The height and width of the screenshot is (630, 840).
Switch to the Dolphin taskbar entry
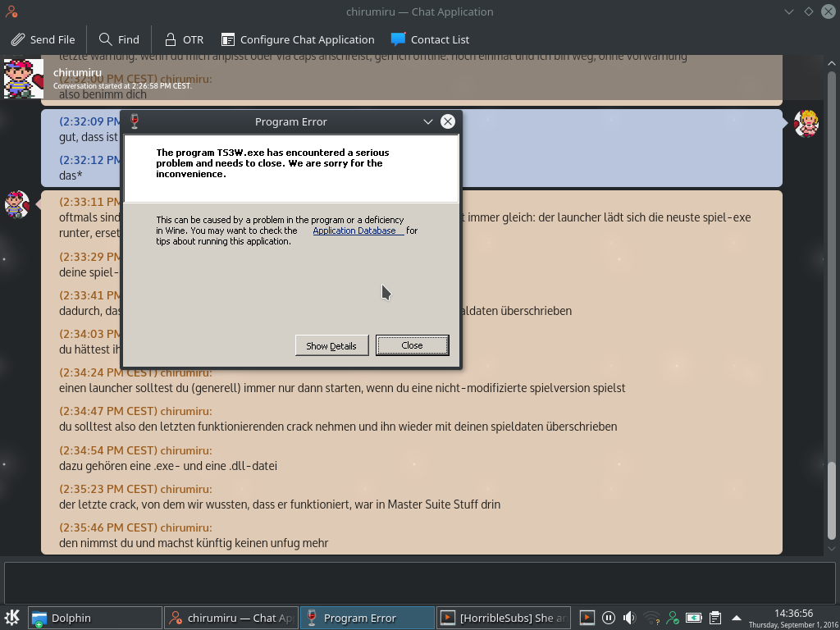(x=95, y=618)
